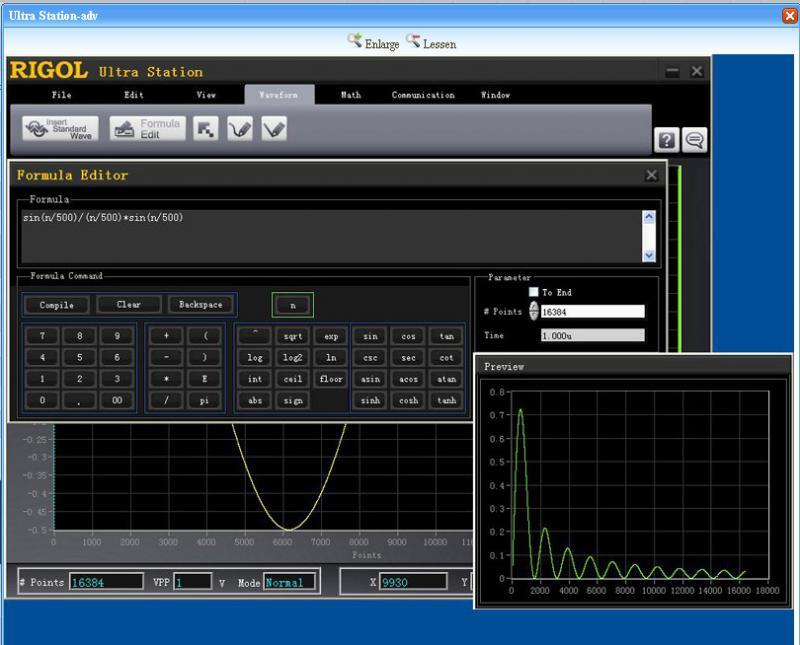The image size is (800, 645).
Task: Click the Mode field showing Normal
Action: [x=290, y=582]
